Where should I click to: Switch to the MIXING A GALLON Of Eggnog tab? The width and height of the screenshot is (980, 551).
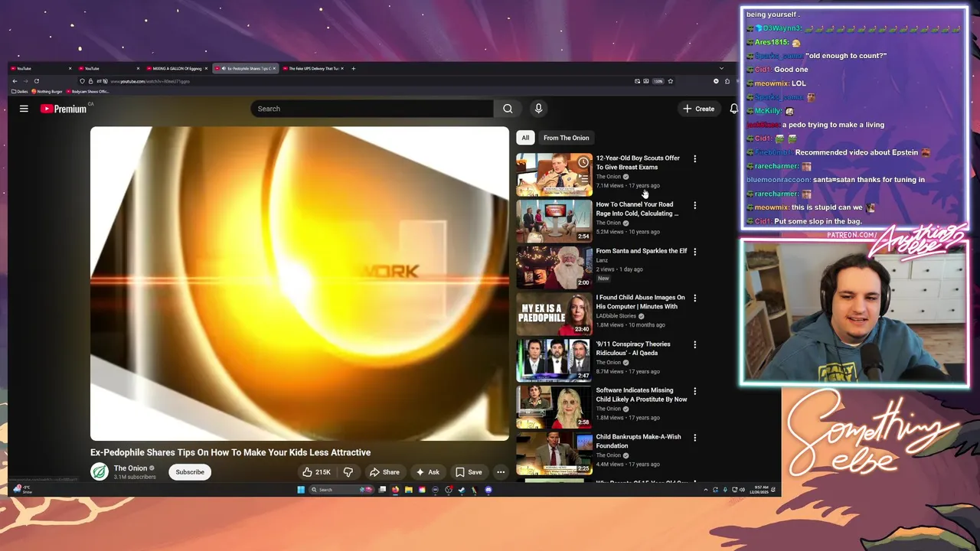[176, 68]
